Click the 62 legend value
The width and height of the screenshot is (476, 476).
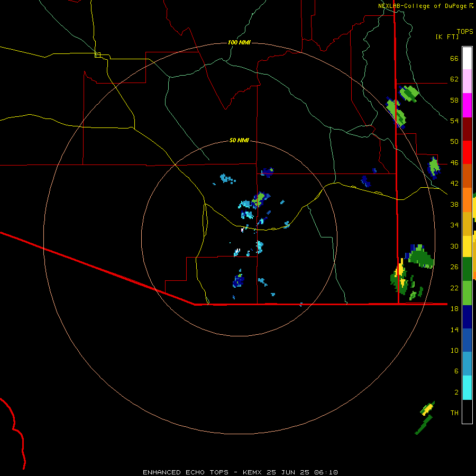coord(454,79)
